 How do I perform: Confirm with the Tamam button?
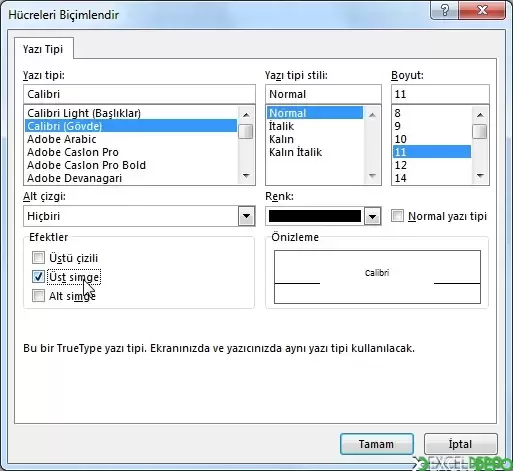point(377,444)
